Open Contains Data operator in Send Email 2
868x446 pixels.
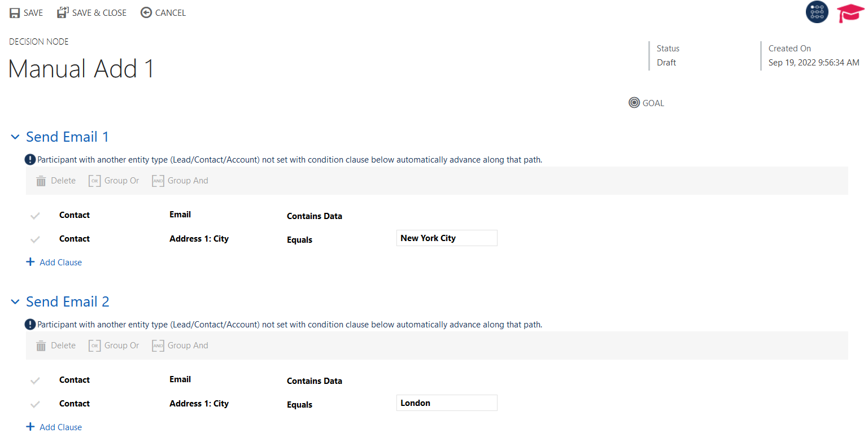[x=315, y=381]
